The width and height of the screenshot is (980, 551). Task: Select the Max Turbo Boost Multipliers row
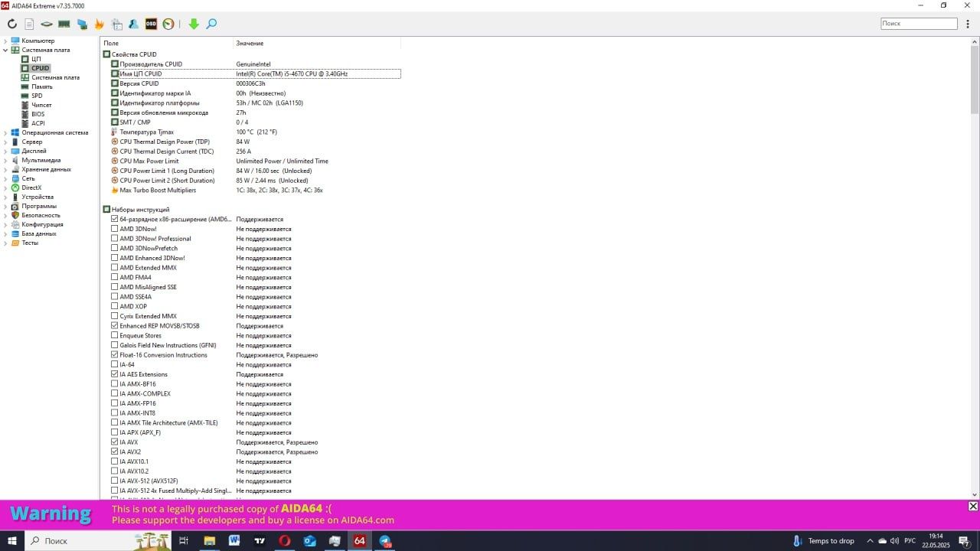tap(255, 190)
